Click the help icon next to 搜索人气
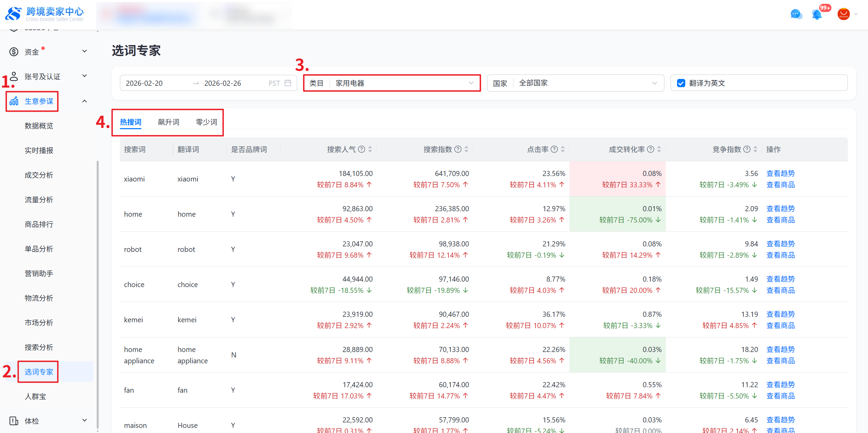This screenshot has width=868, height=433. (362, 149)
